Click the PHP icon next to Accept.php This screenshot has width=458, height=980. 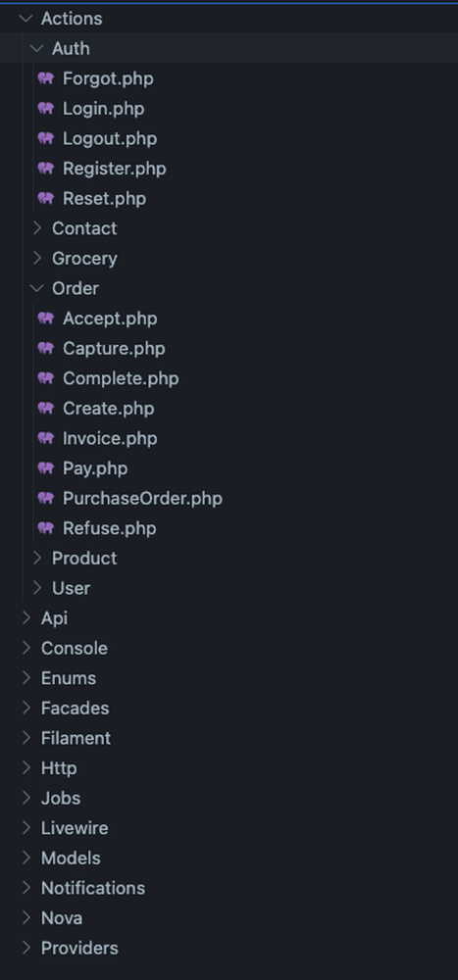(46, 318)
